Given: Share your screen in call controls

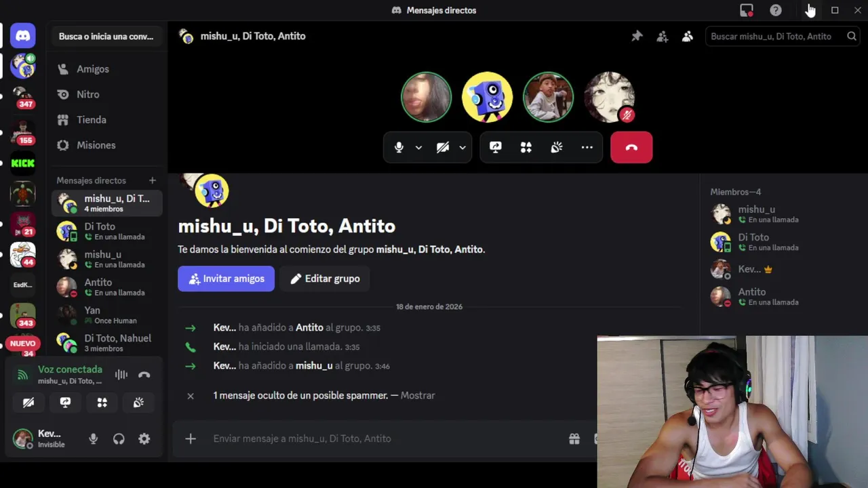Looking at the screenshot, I should click(496, 147).
